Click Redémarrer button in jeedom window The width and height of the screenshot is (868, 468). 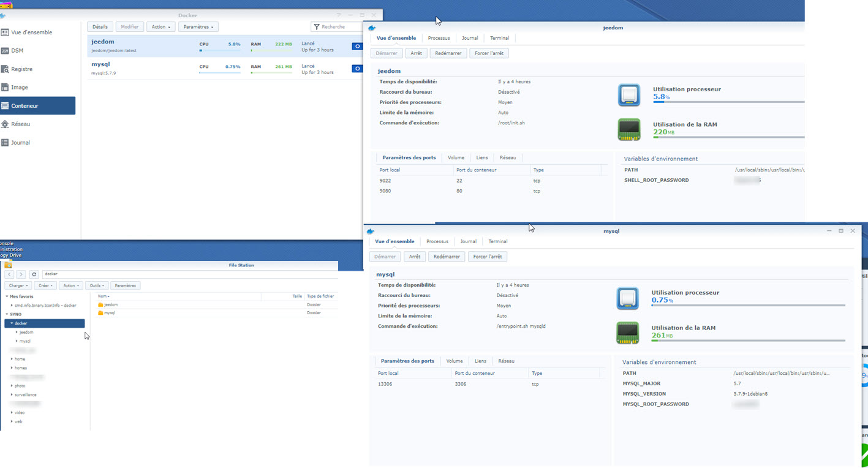coord(448,53)
